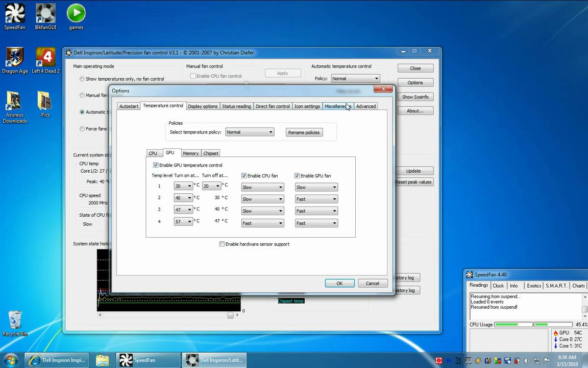Viewport: 588px width, 368px height.
Task: Toggle Enable GPU fan checkbox
Action: 297,175
